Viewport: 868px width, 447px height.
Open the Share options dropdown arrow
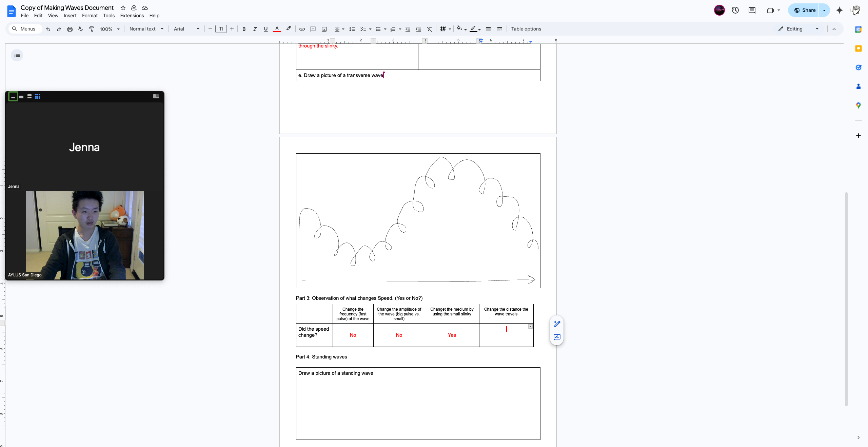(x=824, y=10)
